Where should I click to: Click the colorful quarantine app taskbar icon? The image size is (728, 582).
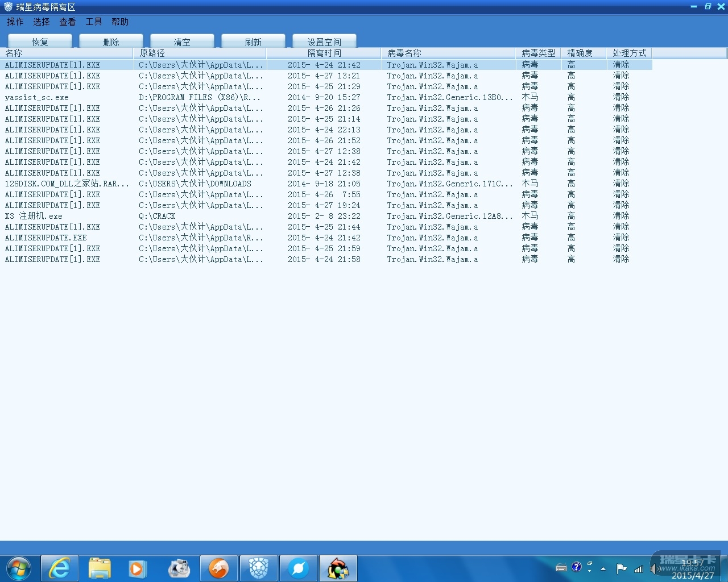(x=338, y=568)
